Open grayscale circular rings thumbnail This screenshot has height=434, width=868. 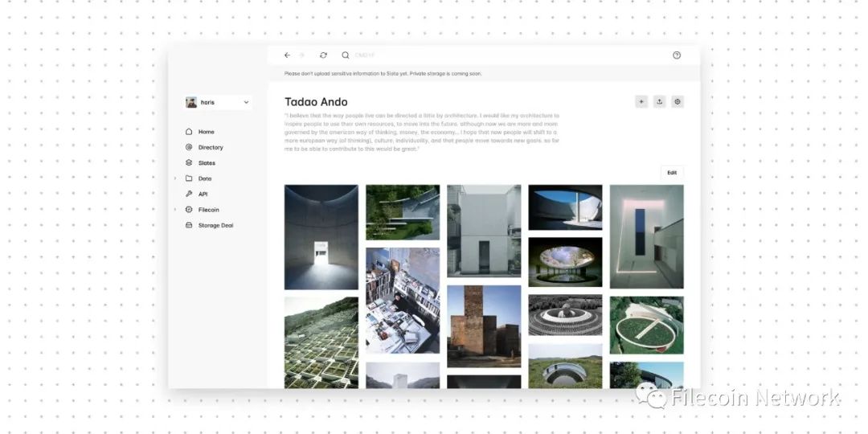click(x=565, y=316)
